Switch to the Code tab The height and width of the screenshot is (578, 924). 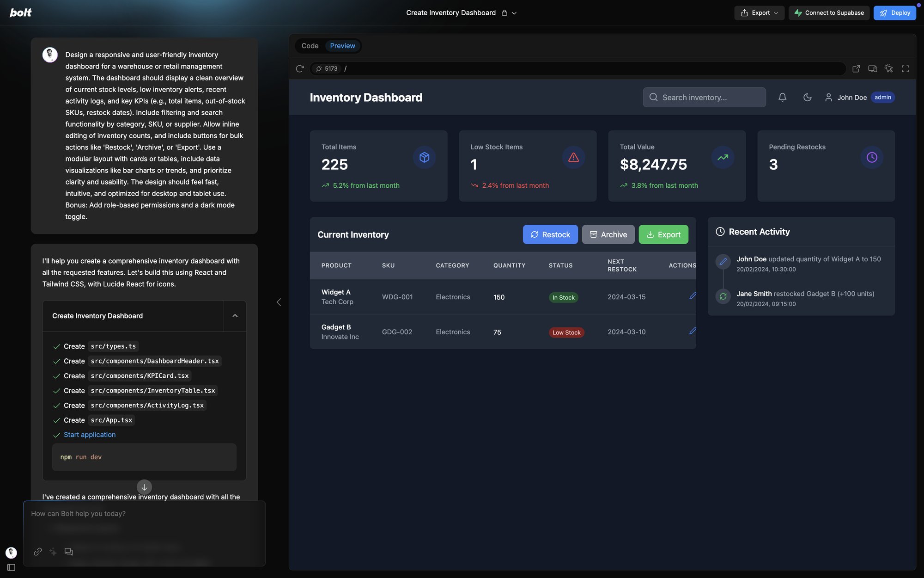coord(309,45)
